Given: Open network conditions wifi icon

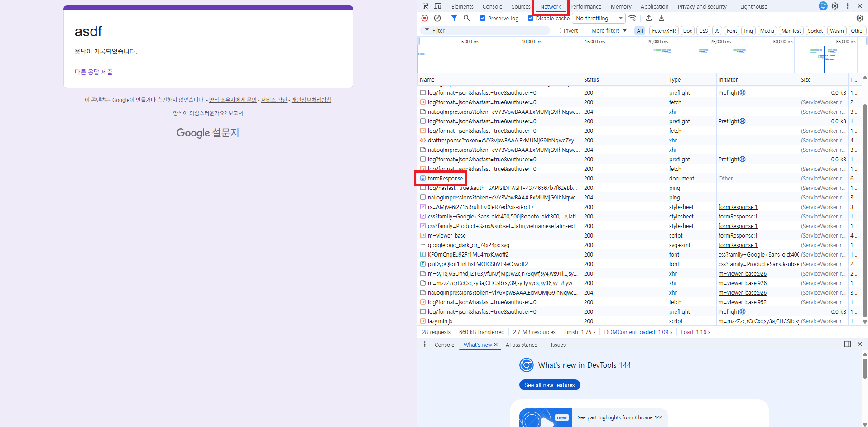Looking at the screenshot, I should click(633, 18).
